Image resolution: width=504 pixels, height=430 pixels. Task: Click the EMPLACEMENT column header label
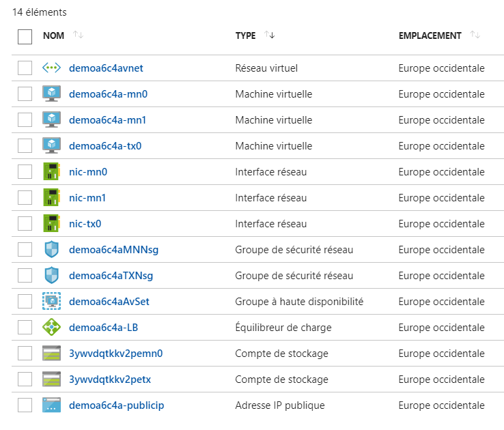[430, 35]
